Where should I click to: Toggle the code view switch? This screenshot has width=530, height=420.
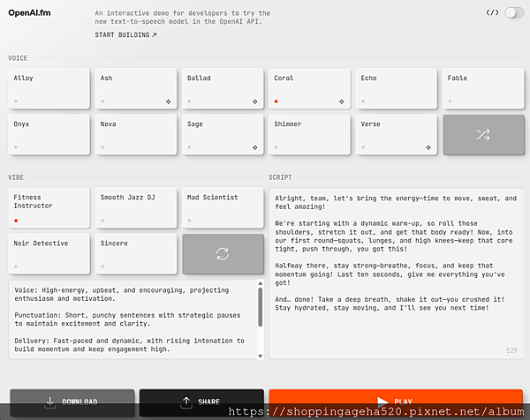point(514,13)
